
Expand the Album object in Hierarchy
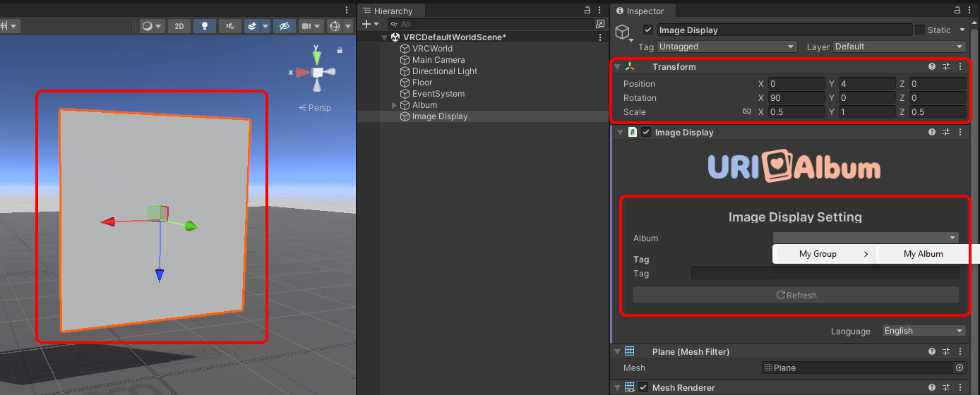pos(395,105)
